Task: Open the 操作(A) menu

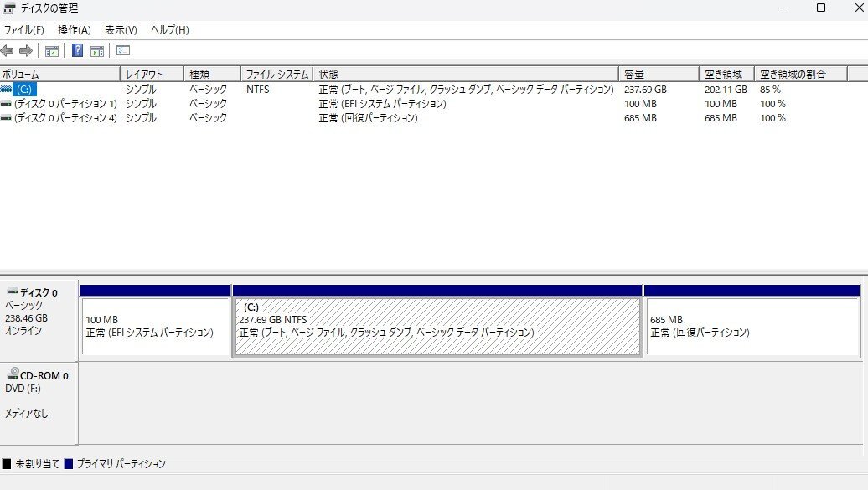Action: click(75, 30)
